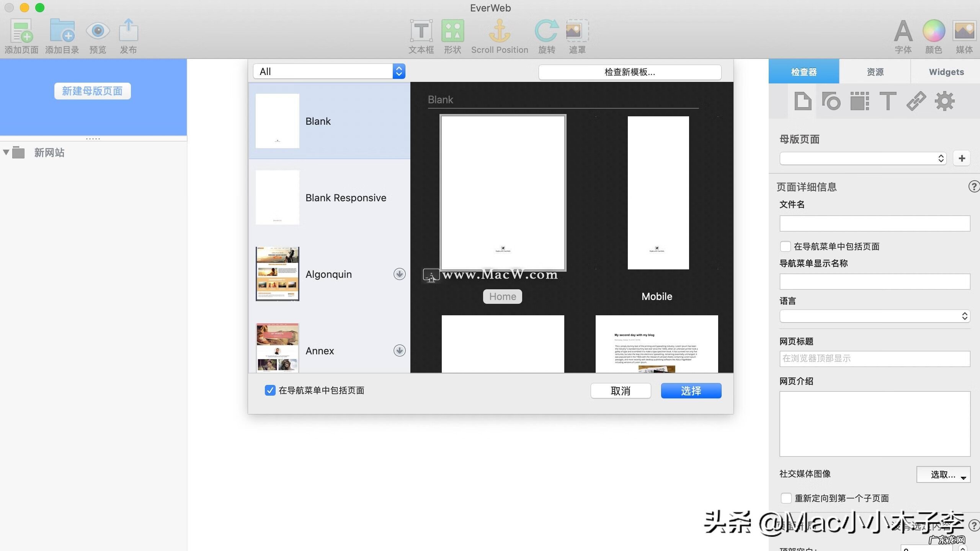The height and width of the screenshot is (551, 980).
Task: Uncheck 在导航菜单中包括页面 in the dialog
Action: click(270, 390)
